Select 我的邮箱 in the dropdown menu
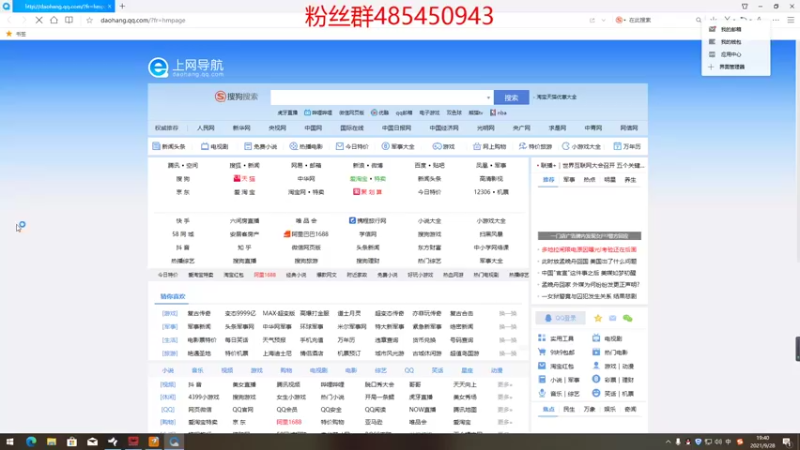 coord(731,30)
